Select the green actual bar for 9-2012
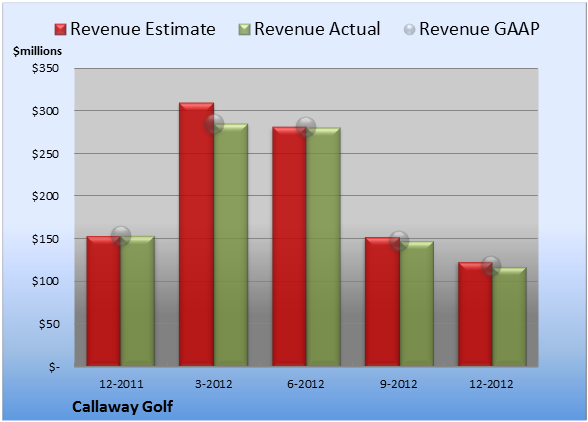Viewport: 588px width, 422px height. click(416, 304)
